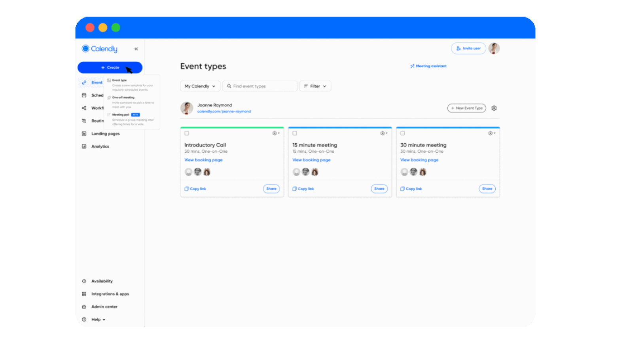Click the host avatars on 30 minute meeting card

[413, 172]
